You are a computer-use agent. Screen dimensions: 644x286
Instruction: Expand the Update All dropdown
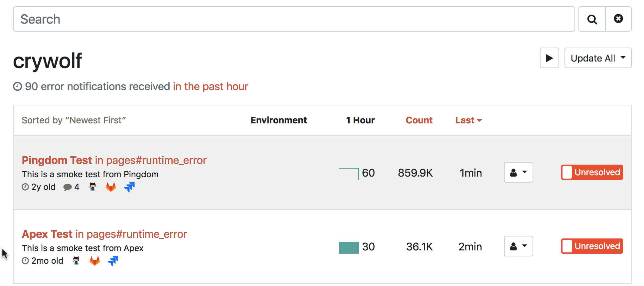pos(598,58)
